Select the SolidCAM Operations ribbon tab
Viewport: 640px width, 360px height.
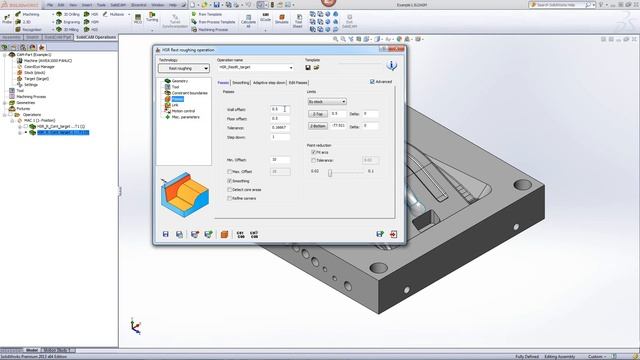[x=96, y=37]
